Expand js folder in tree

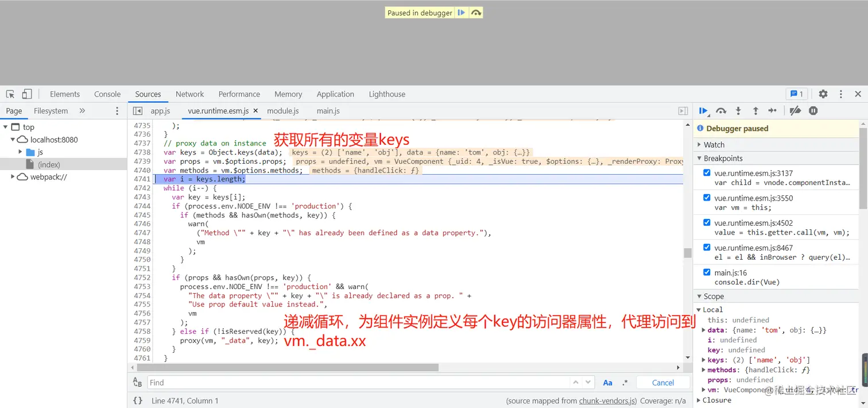pyautogui.click(x=21, y=152)
